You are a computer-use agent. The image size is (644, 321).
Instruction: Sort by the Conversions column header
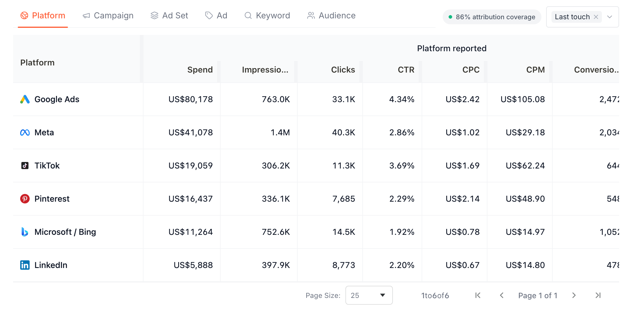(x=596, y=70)
